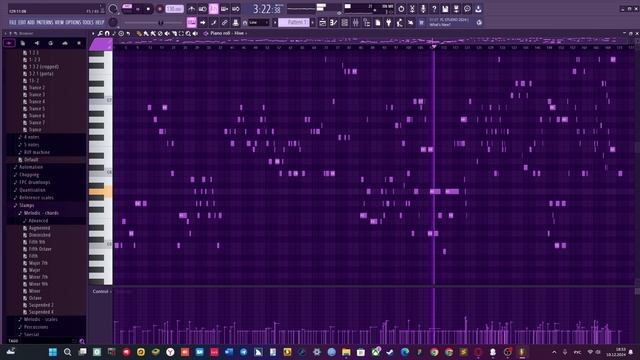Click the stop playback button

pos(148,9)
